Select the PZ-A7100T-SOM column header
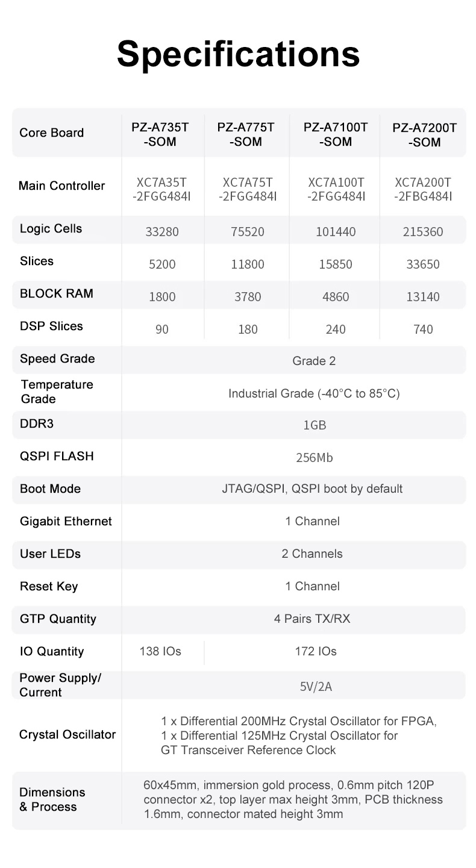This screenshot has width=476, height=868. tap(336, 135)
